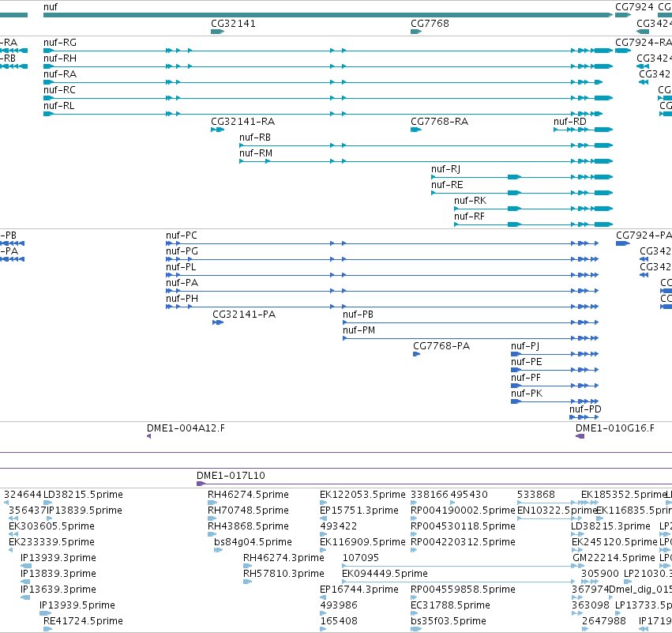Image resolution: width=672 pixels, height=633 pixels.
Task: Click the CG7768 gene label
Action: click(x=430, y=24)
